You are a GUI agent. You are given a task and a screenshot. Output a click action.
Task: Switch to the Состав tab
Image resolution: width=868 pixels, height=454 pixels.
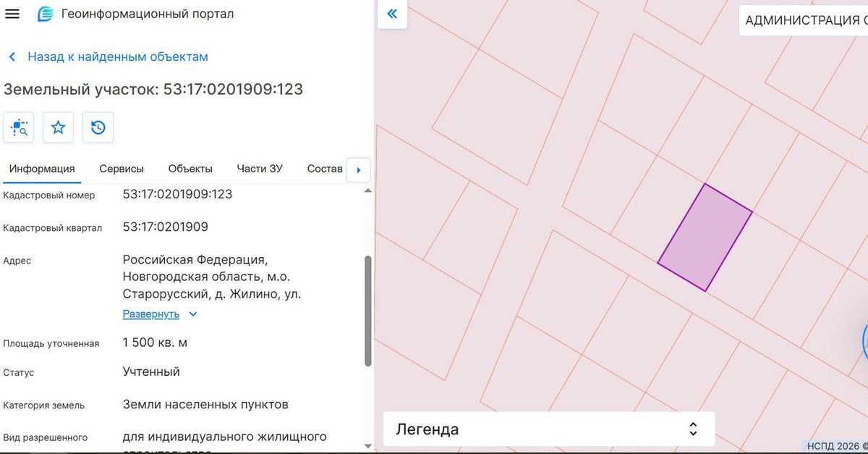coord(325,169)
